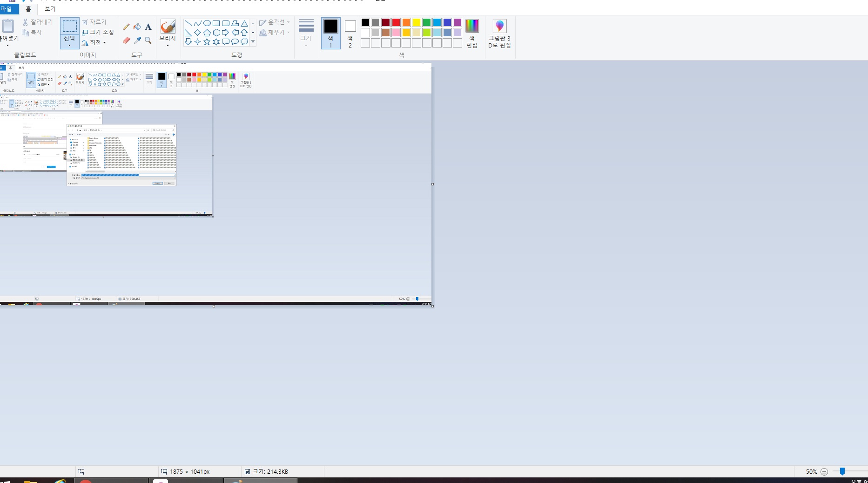Choose the Oval shape
Screen dimensions: 868x483
tap(207, 23)
